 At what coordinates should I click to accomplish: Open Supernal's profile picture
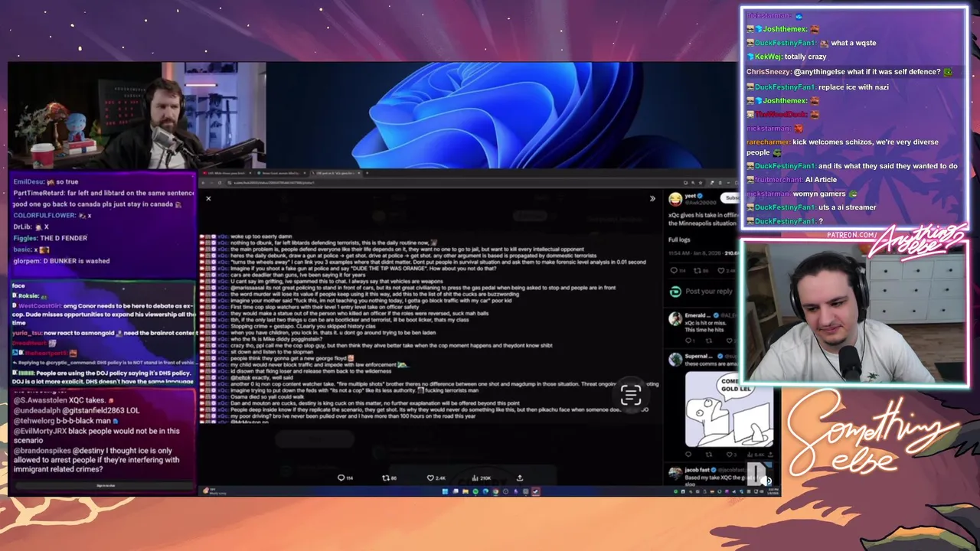675,358
